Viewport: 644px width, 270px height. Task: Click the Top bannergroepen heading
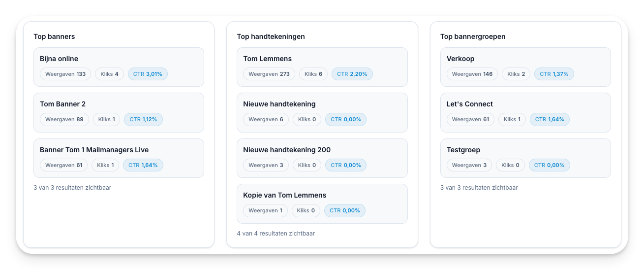(472, 36)
